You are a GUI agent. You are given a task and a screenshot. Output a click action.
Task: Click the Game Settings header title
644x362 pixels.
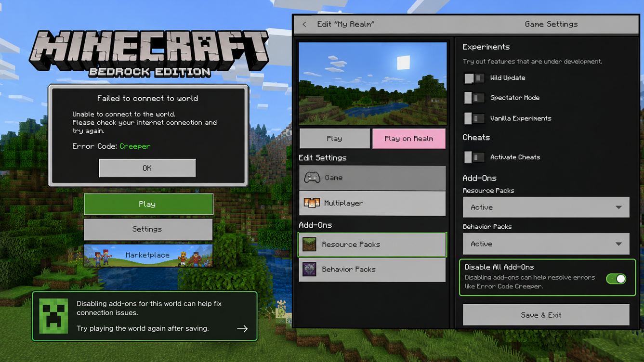pos(551,24)
